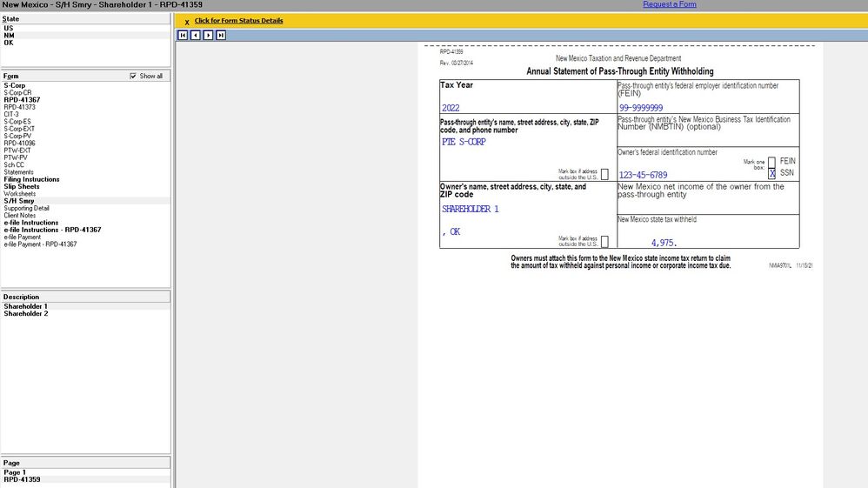This screenshot has width=868, height=488.
Task: Select OK state in the State list
Action: pyautogui.click(x=9, y=43)
